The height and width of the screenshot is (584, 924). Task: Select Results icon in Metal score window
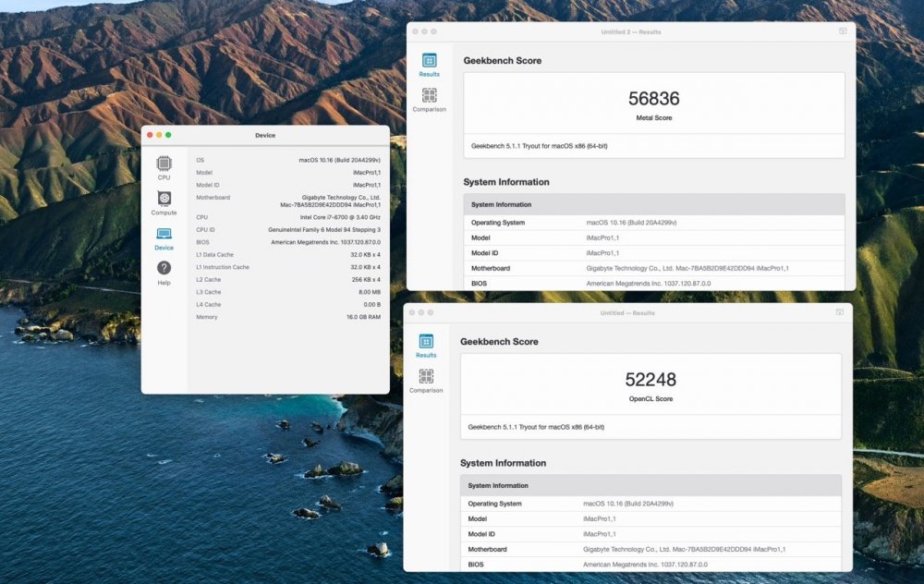coord(429,65)
